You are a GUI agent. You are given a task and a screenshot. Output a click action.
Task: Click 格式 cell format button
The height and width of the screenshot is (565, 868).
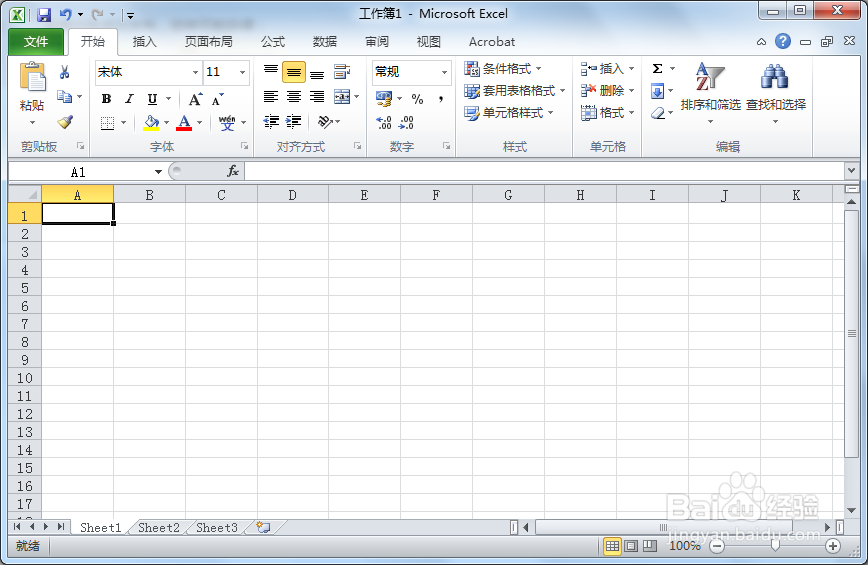pos(607,113)
